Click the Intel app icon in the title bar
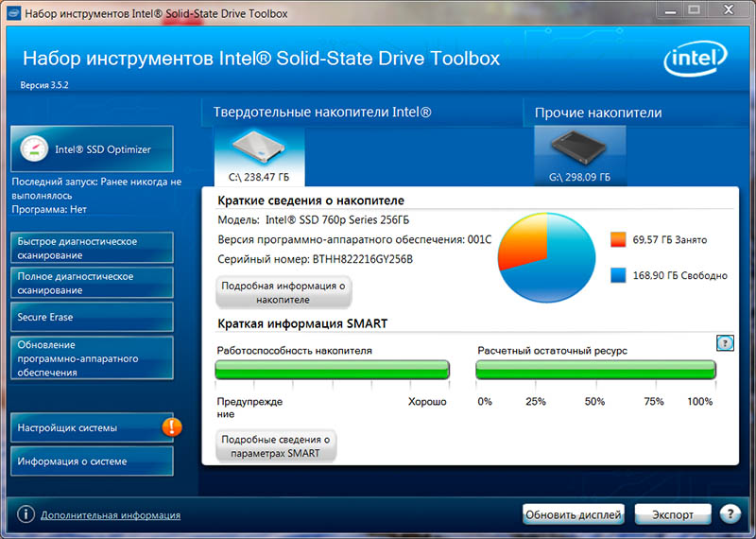This screenshot has width=756, height=539. [x=12, y=12]
